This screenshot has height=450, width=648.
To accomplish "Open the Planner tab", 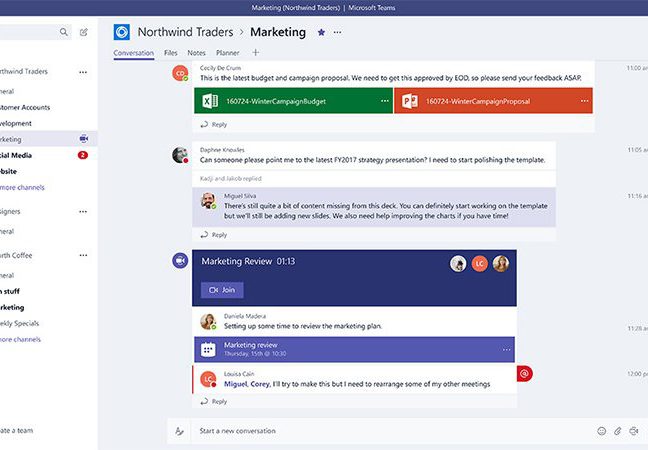I will click(x=227, y=53).
